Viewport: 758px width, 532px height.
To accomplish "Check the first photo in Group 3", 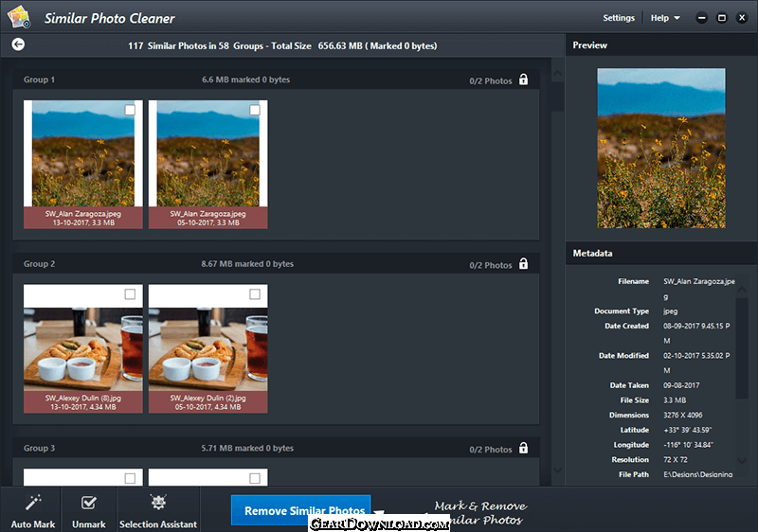I will point(130,478).
